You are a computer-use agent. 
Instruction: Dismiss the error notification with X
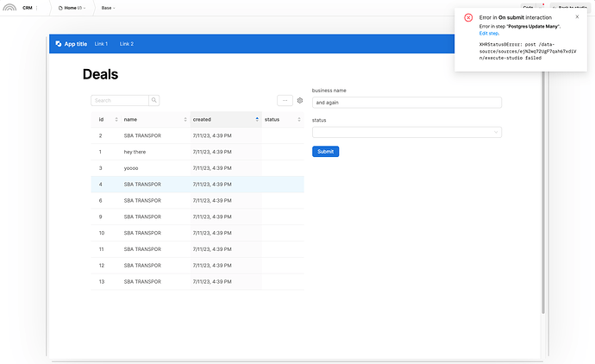577,16
